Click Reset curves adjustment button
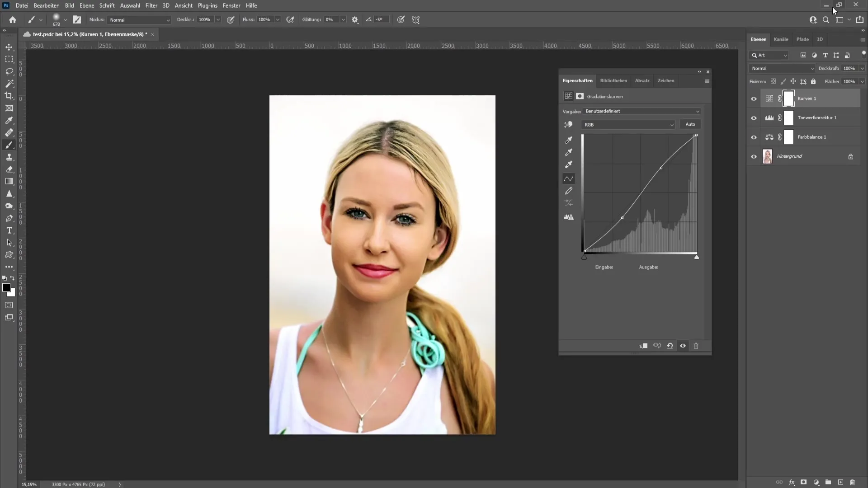868x488 pixels. (670, 346)
